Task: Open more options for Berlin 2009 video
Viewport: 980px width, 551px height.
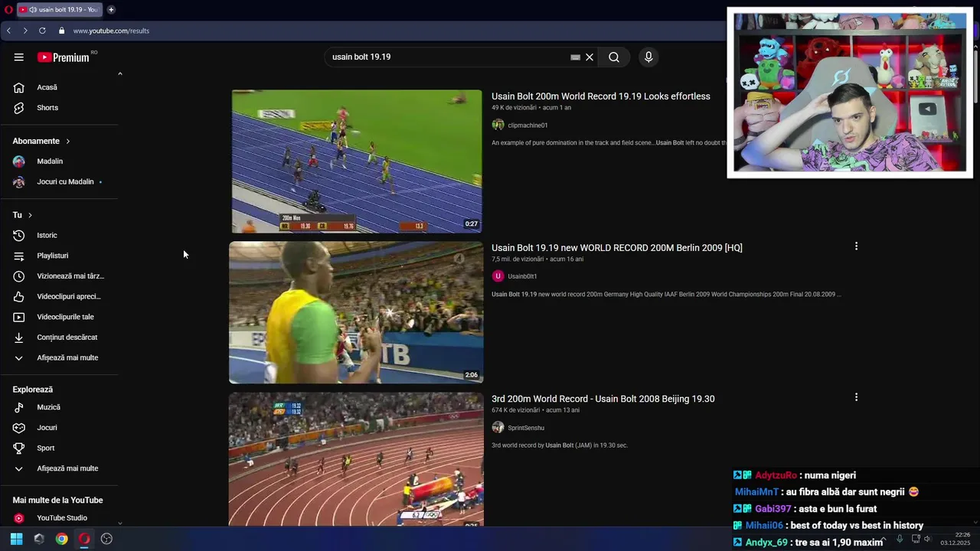Action: tap(856, 246)
